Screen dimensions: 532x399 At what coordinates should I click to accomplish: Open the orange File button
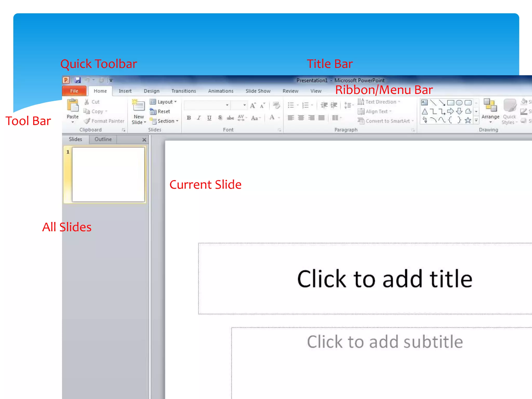click(x=74, y=91)
